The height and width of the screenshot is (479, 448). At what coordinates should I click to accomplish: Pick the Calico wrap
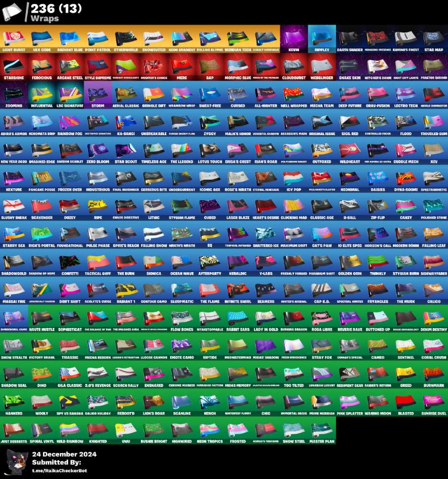tap(434, 291)
